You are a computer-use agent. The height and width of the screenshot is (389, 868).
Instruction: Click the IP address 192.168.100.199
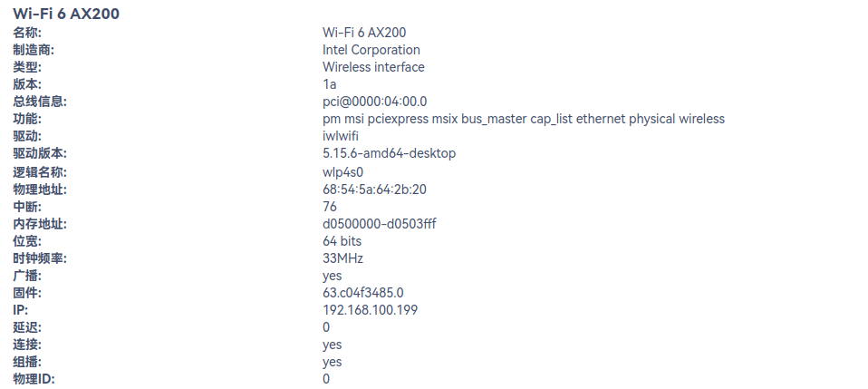[x=370, y=310]
